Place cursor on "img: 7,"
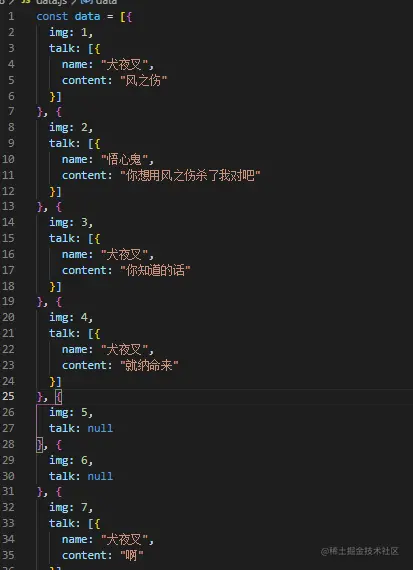The height and width of the screenshot is (570, 413). tap(71, 507)
